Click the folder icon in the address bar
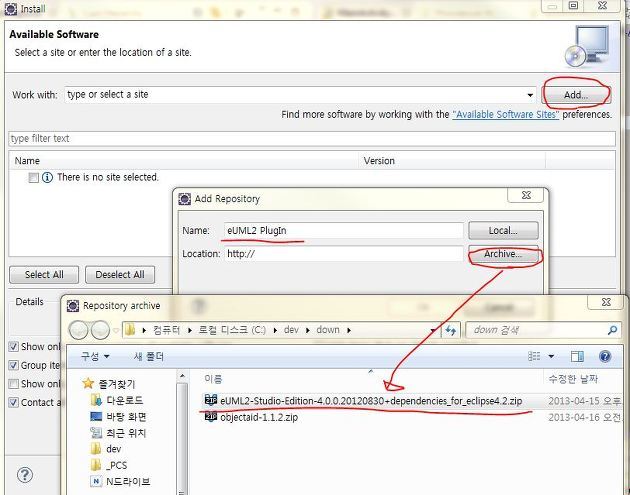 pyautogui.click(x=130, y=330)
